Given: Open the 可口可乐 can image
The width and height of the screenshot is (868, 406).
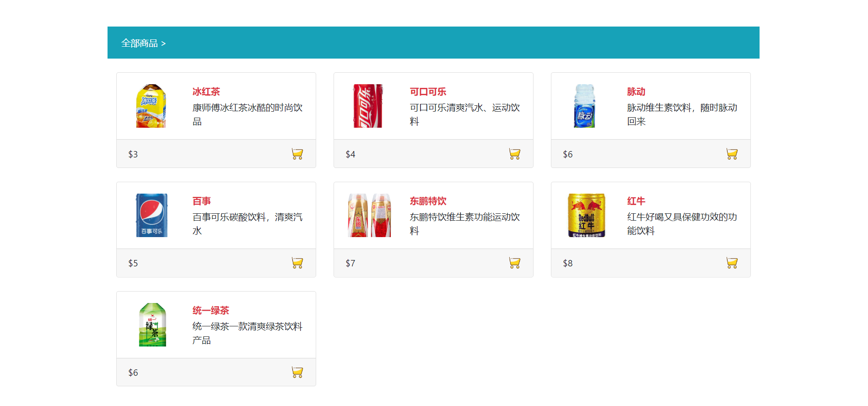Looking at the screenshot, I should pos(368,106).
